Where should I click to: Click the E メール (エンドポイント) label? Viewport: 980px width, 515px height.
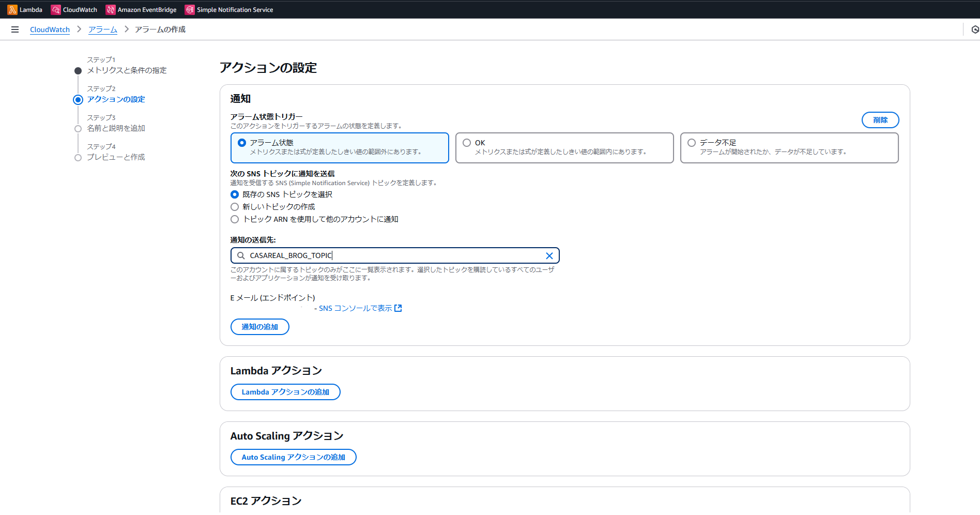(x=272, y=298)
